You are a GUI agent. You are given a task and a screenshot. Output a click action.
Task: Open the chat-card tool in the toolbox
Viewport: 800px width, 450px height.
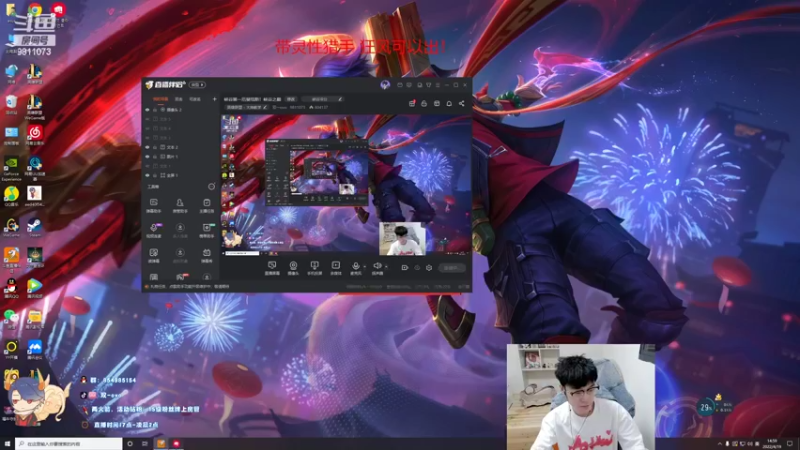(154, 205)
